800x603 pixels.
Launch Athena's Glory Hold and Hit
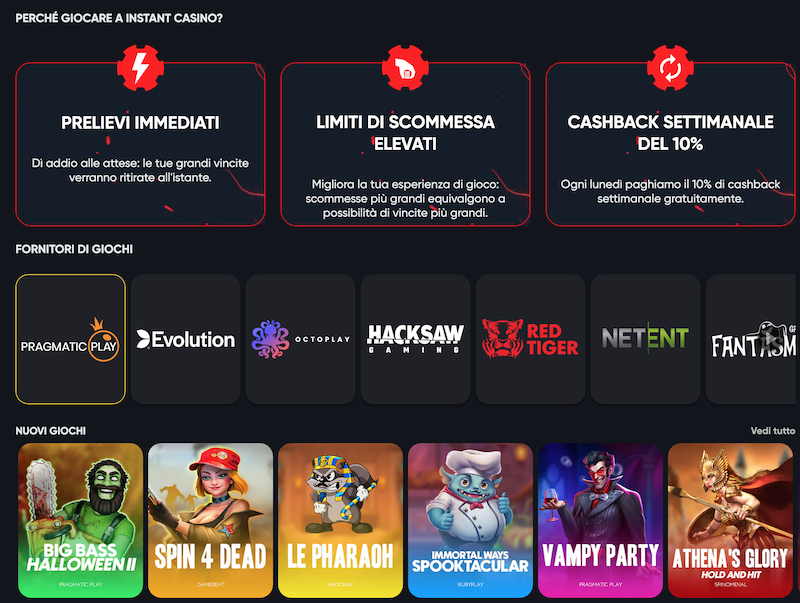[x=731, y=520]
